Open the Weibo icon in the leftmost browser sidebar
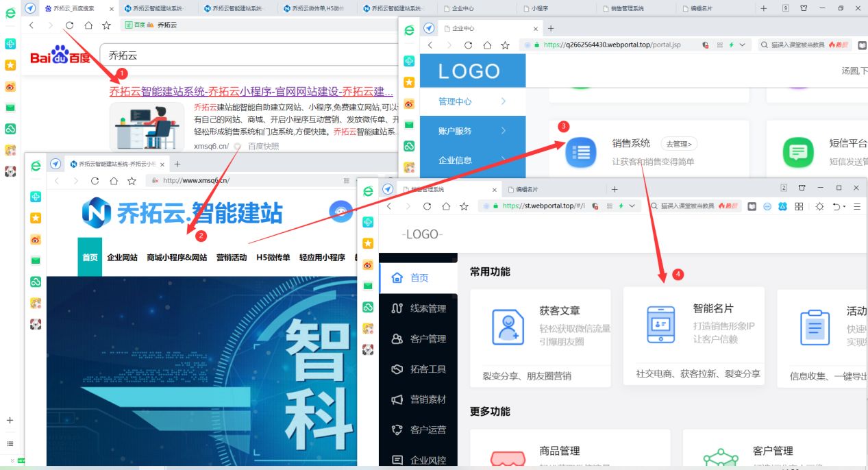The height and width of the screenshot is (470, 868). [x=10, y=86]
